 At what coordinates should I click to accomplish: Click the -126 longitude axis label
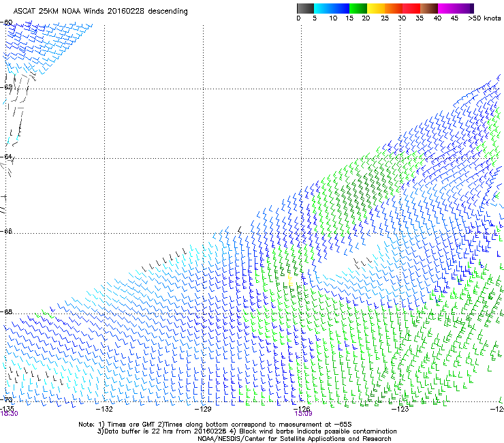[302, 408]
